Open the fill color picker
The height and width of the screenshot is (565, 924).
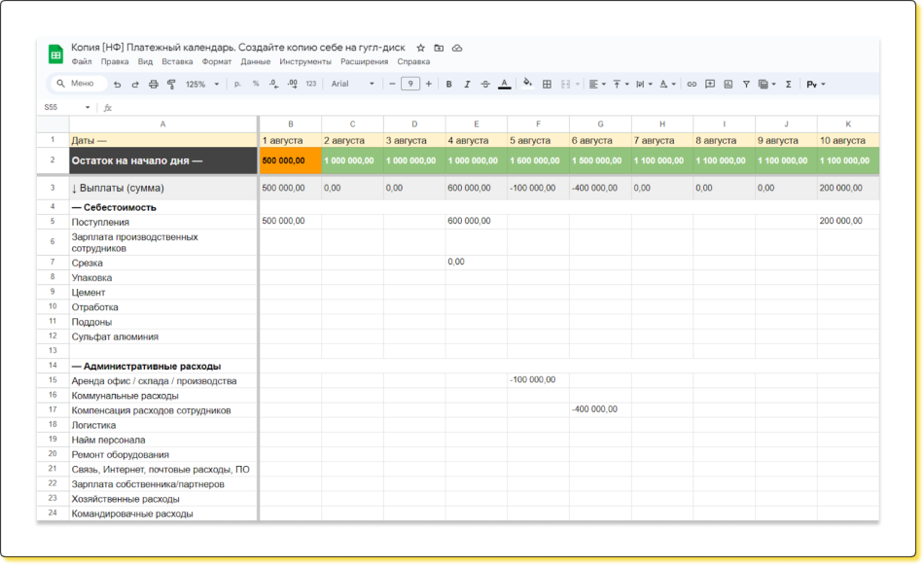point(527,85)
